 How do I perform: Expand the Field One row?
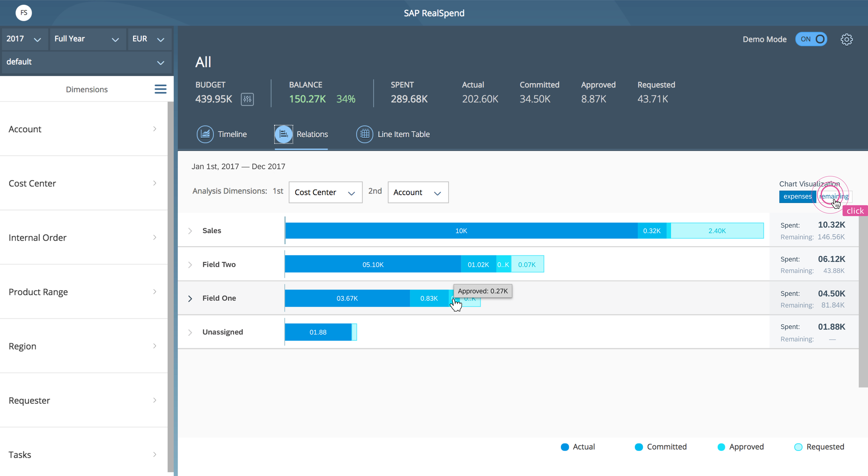(x=190, y=298)
